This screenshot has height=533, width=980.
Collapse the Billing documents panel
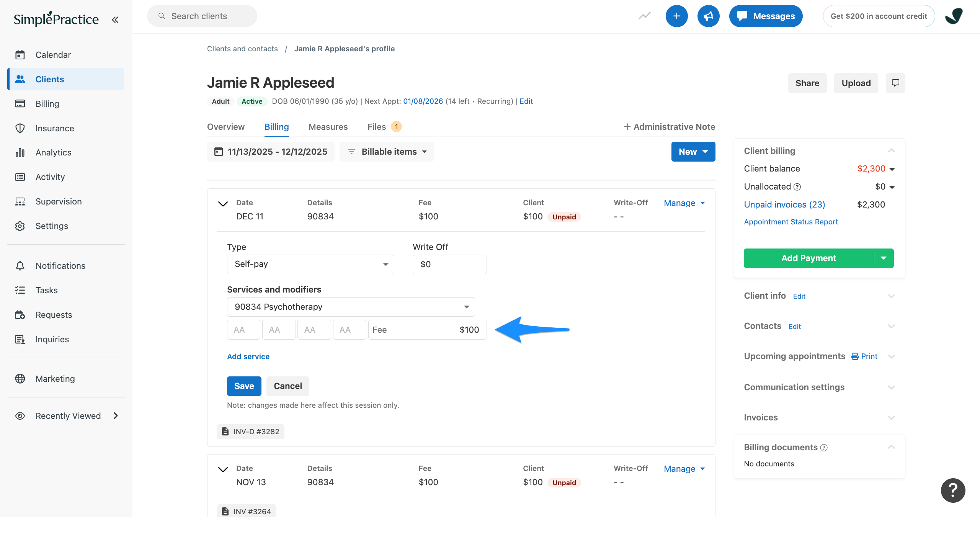coord(891,447)
